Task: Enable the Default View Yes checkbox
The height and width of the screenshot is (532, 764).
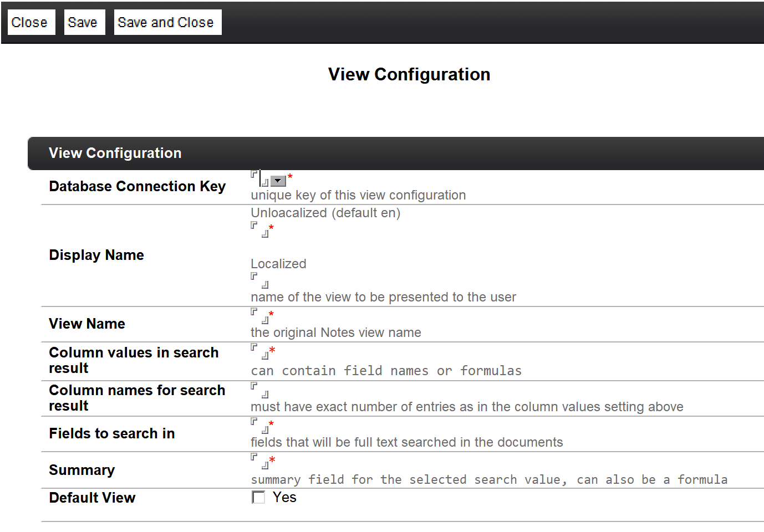Action: click(x=258, y=497)
